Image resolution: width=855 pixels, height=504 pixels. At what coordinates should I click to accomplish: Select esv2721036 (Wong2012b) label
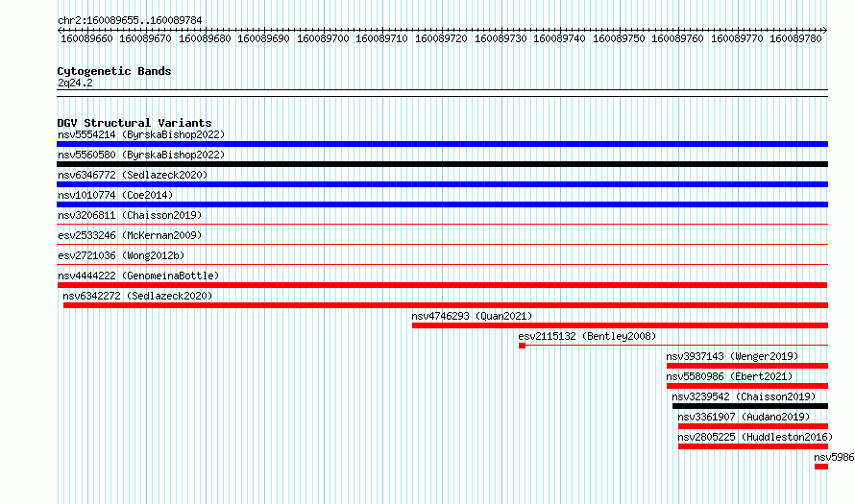121,255
